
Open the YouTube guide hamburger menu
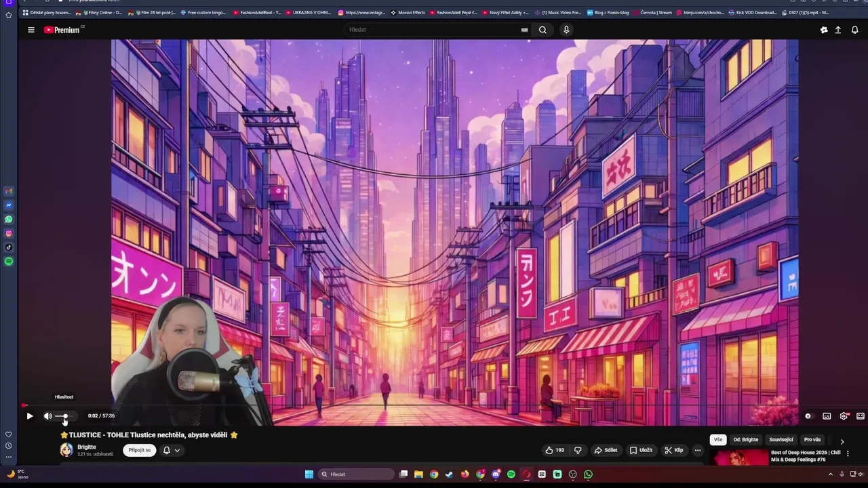[31, 30]
